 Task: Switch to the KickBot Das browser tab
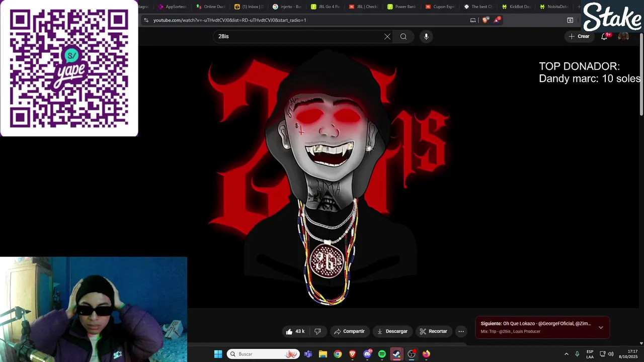[516, 7]
